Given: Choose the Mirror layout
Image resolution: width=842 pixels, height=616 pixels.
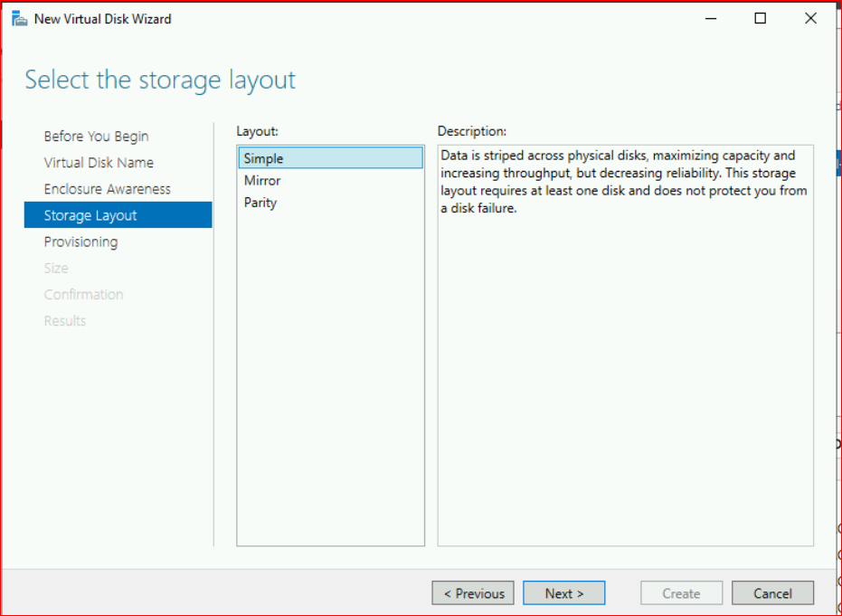Looking at the screenshot, I should pyautogui.click(x=262, y=181).
